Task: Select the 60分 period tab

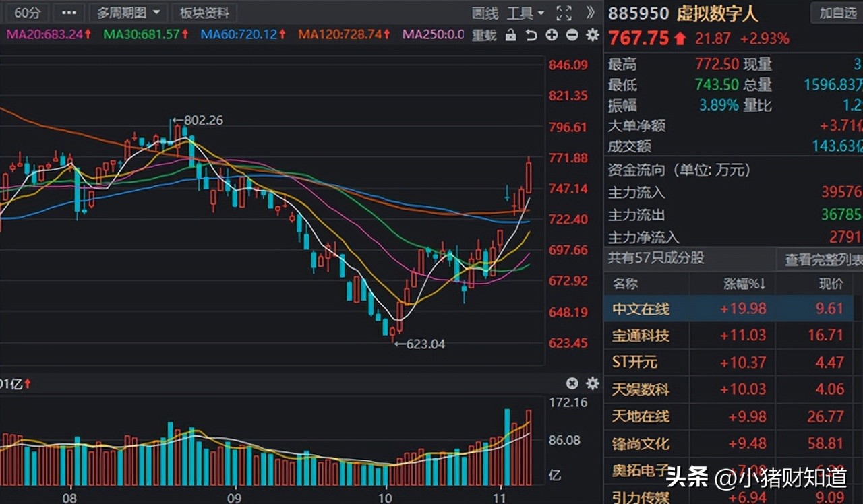Action: 27,12
